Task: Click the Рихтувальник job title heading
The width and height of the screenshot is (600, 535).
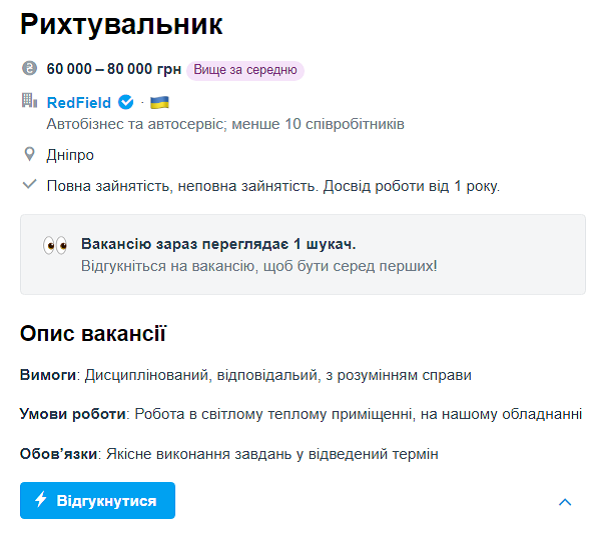Action: point(121,25)
